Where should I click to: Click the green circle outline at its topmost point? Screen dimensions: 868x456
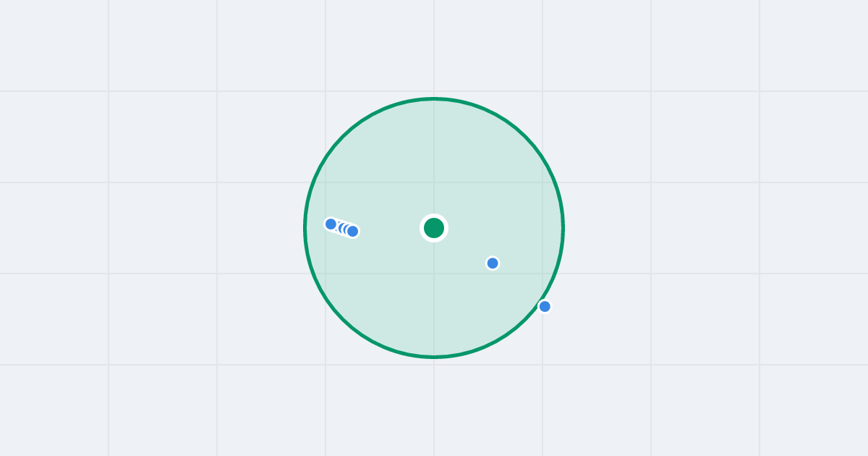coord(434,98)
